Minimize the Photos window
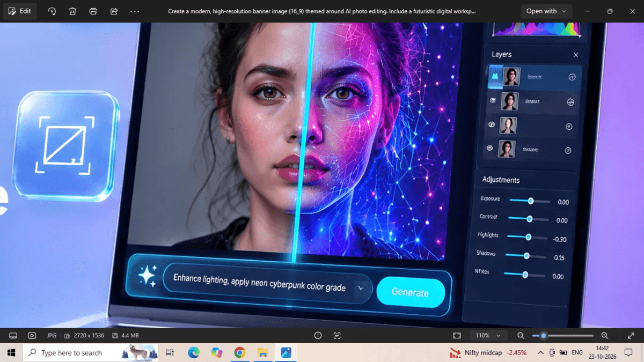Image resolution: width=644 pixels, height=362 pixels. pos(587,11)
